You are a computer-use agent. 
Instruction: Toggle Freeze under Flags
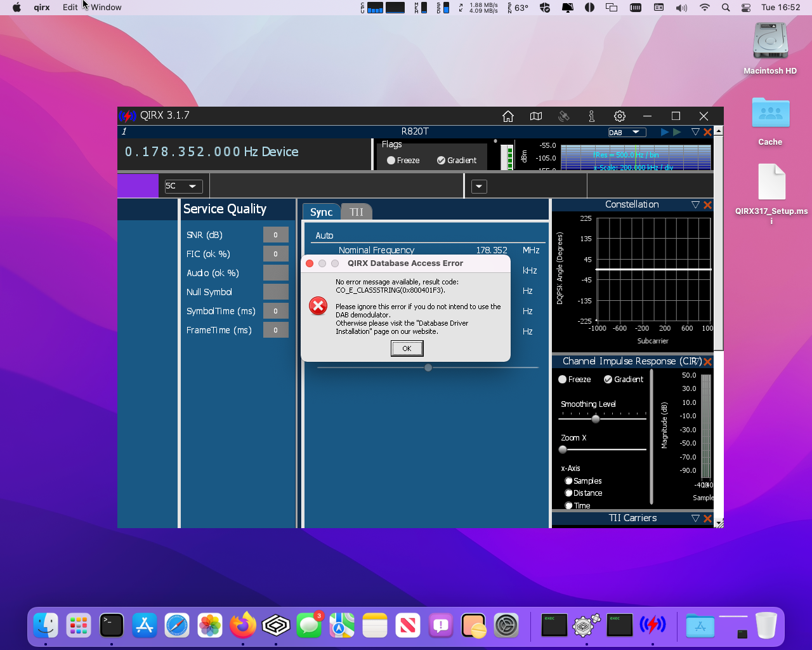[403, 161]
